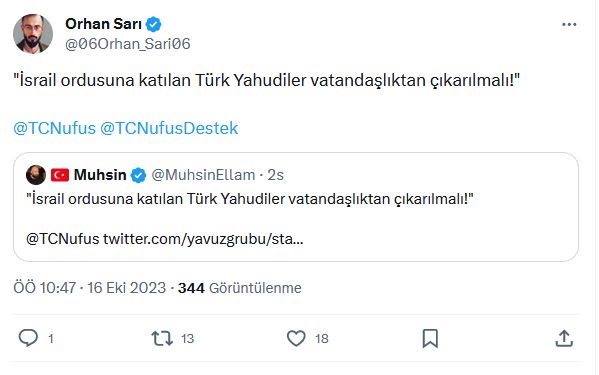Viewport: 599px width, 375px height.
Task: Open the three-dot more options menu
Action: [x=569, y=24]
